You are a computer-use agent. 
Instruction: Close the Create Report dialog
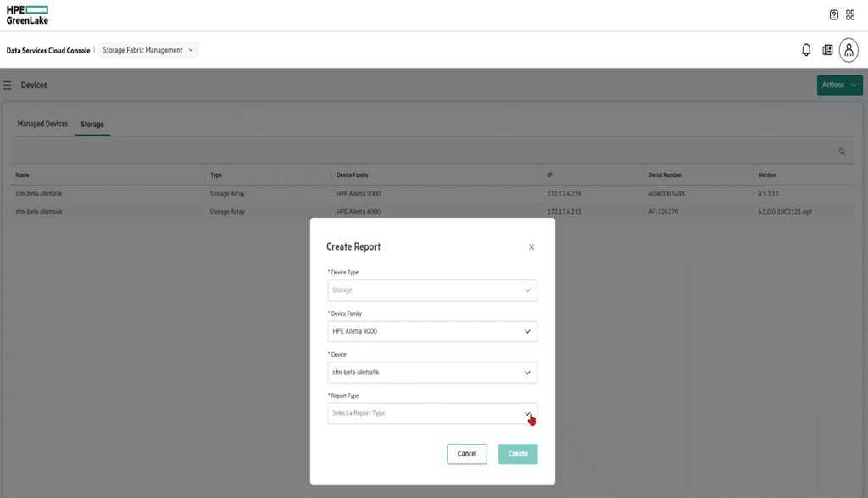coord(531,246)
